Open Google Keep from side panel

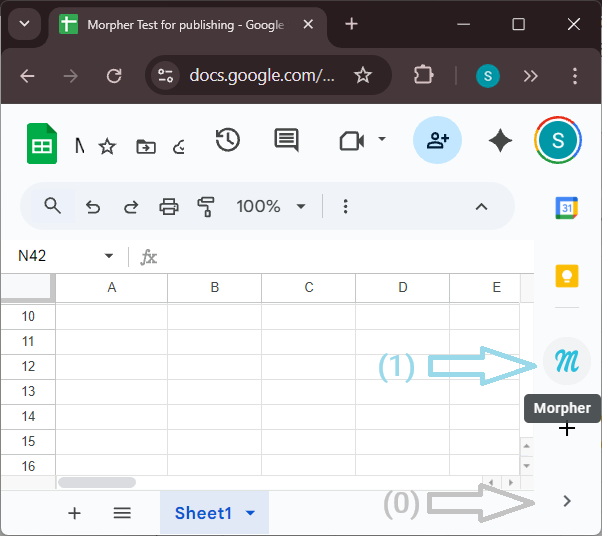(x=566, y=276)
